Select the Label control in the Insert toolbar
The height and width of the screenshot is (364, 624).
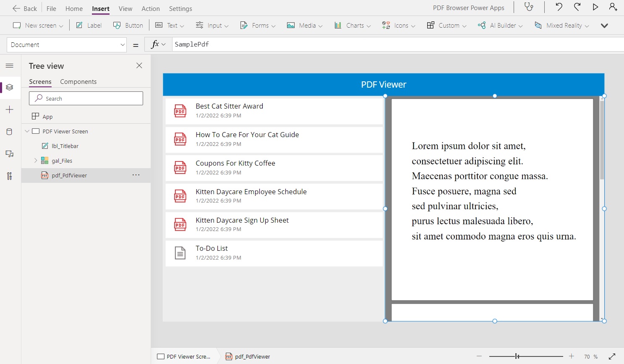89,25
